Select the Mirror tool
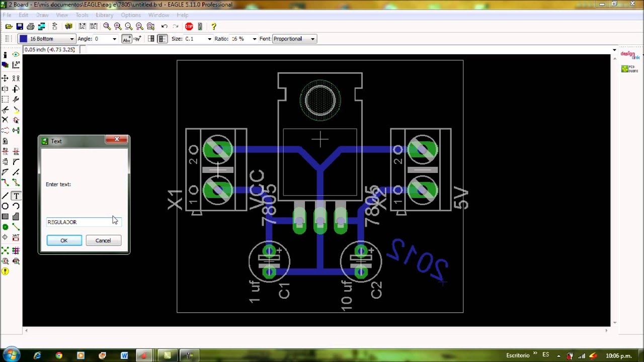The height and width of the screenshot is (362, 644). (5, 89)
